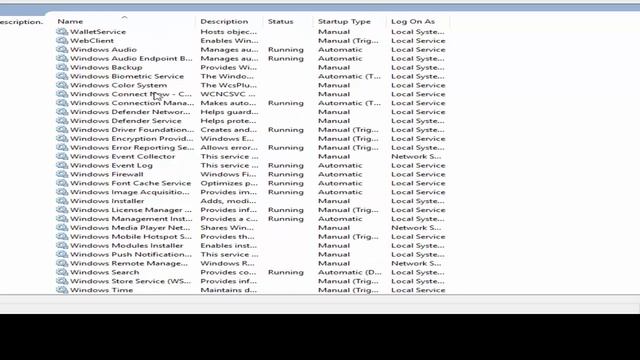The height and width of the screenshot is (360, 640).
Task: Click the icon beside Windows Image Acquisition
Action: (62, 192)
